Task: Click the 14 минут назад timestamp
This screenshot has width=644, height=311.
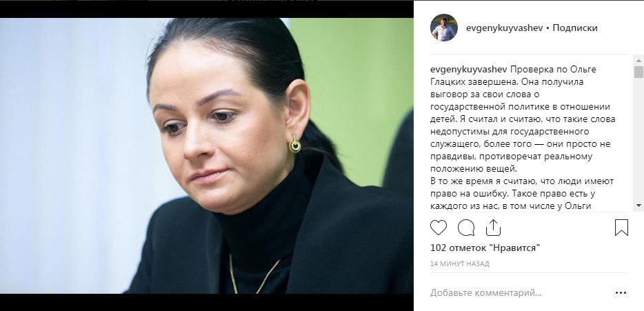Action: tap(460, 263)
